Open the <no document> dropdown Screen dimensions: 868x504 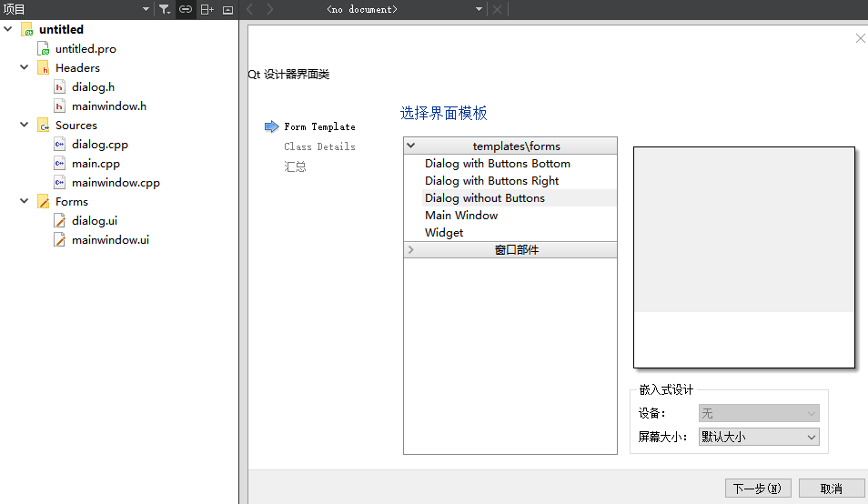[x=479, y=9]
